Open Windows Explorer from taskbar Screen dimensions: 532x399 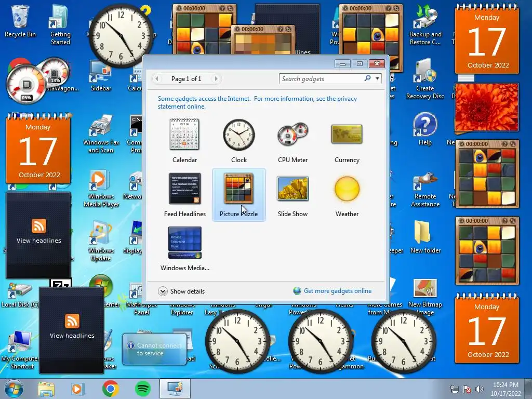coord(46,389)
